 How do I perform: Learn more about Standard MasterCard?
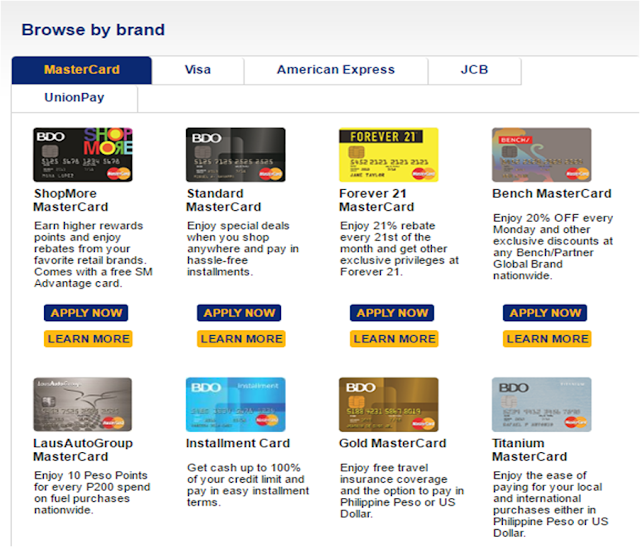(x=241, y=339)
